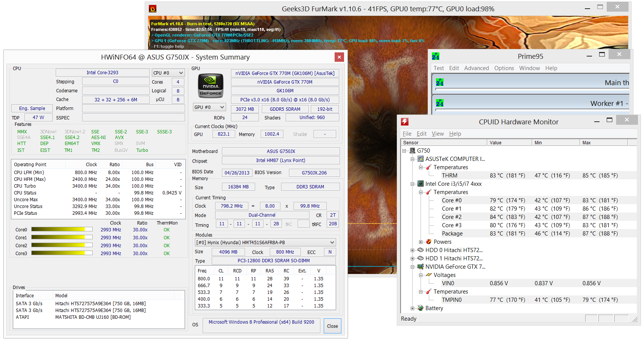The height and width of the screenshot is (341, 644).
Task: Click thermometer icon under Intel Core Temperatures
Action: point(429,192)
